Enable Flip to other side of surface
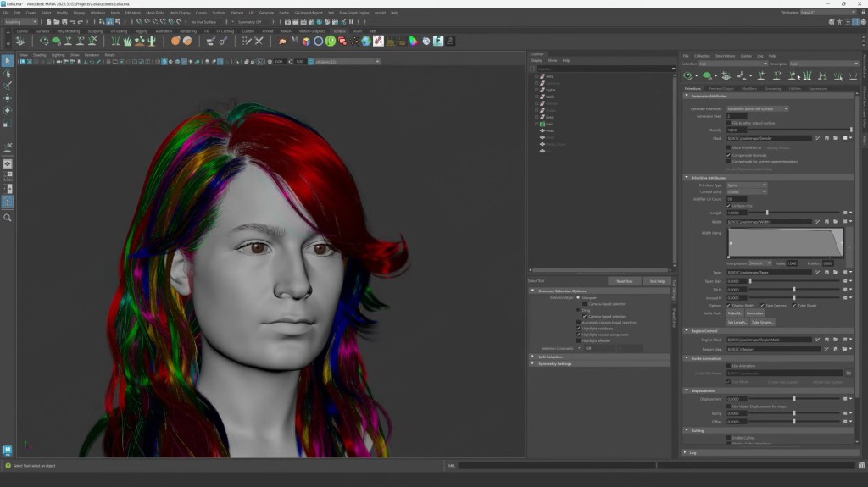Viewport: 868px width, 487px height. pyautogui.click(x=729, y=123)
